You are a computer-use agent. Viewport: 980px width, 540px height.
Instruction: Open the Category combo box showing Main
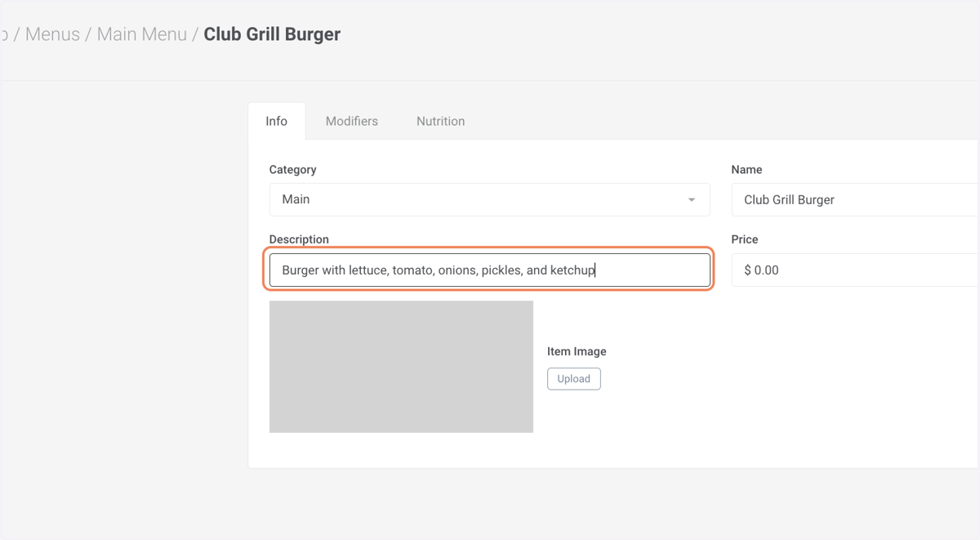(489, 199)
